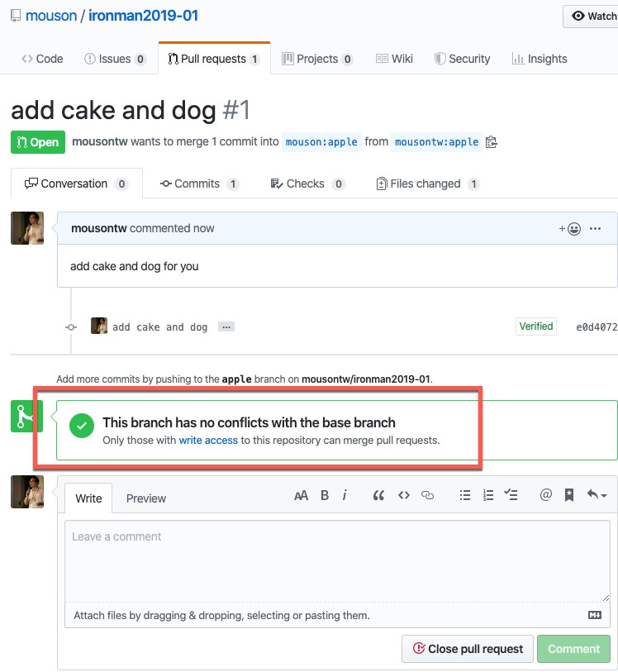The width and height of the screenshot is (618, 672).
Task: Insert a link
Action: [427, 495]
